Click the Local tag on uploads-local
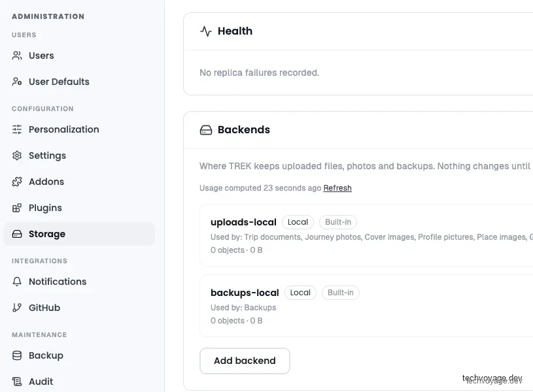Image resolution: width=533 pixels, height=392 pixels. pos(298,222)
